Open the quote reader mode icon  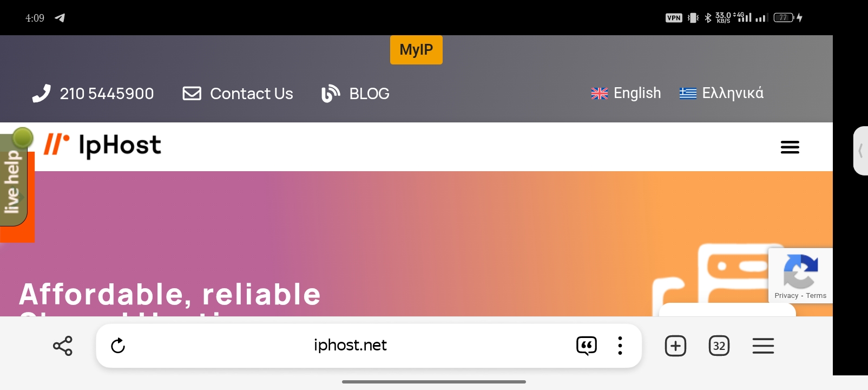click(x=587, y=346)
